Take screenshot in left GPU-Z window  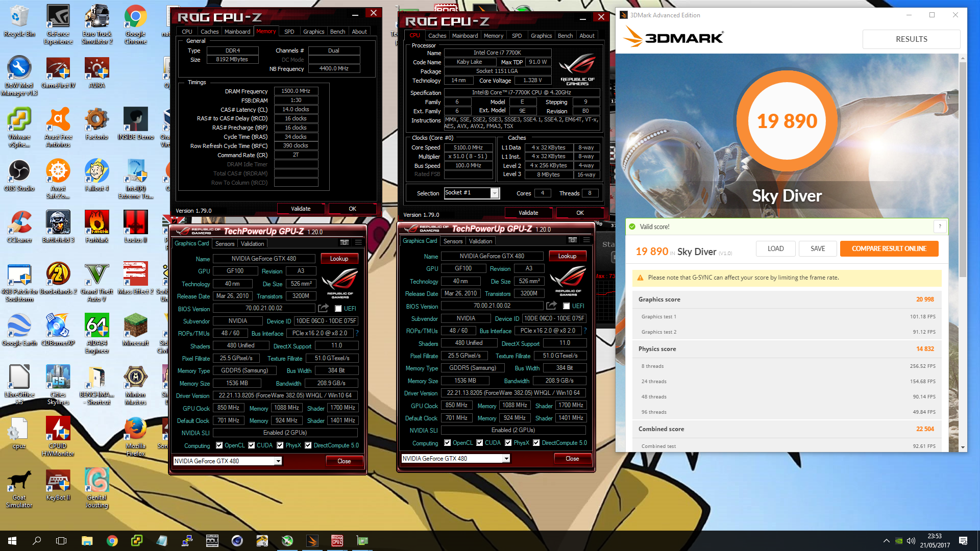click(345, 242)
